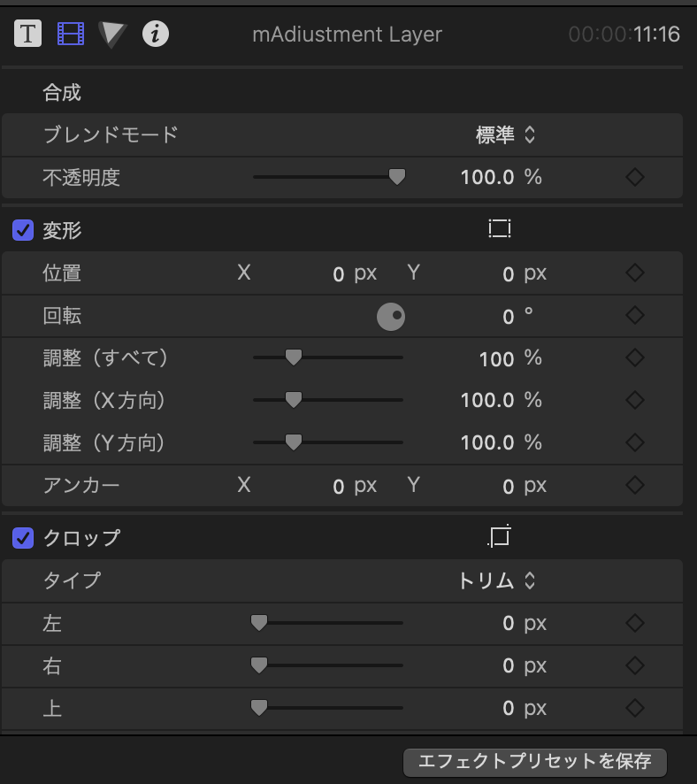Click the 調整（すべて） scale slider handle
This screenshot has width=697, height=784.
tap(293, 357)
